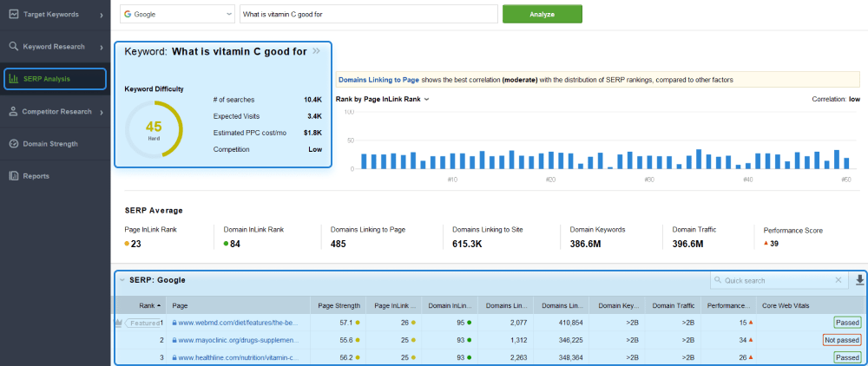The image size is (868, 366).
Task: Click the yellow dot beside Page Strength 57.1
Action: click(x=358, y=323)
